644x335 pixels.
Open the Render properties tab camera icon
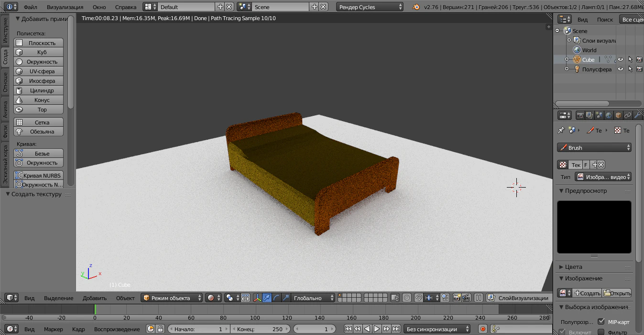[x=580, y=115]
